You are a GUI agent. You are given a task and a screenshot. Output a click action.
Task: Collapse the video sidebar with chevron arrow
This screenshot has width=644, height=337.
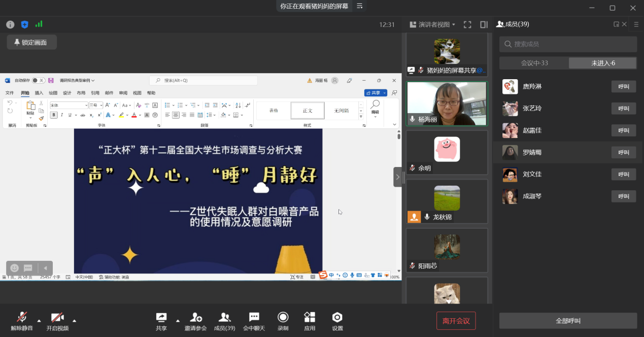(x=397, y=177)
